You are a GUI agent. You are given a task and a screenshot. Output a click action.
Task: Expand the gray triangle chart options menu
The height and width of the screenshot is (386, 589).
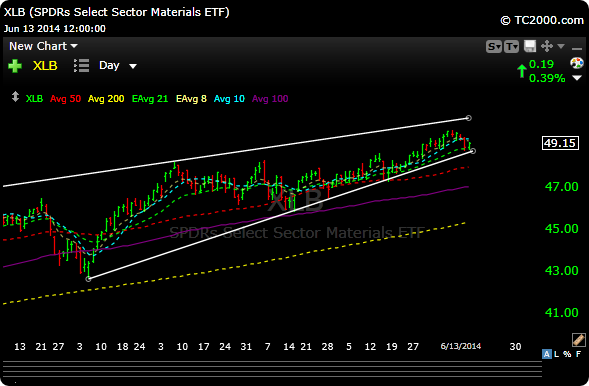[x=561, y=46]
